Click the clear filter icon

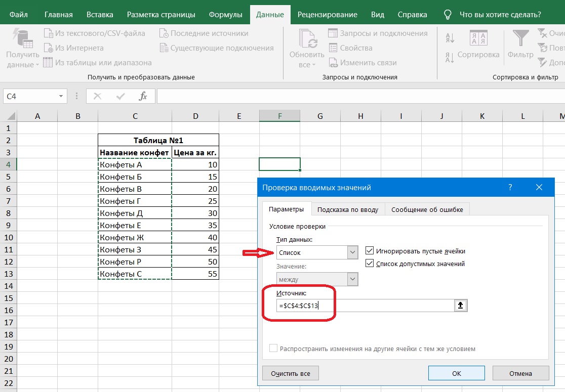tap(542, 33)
